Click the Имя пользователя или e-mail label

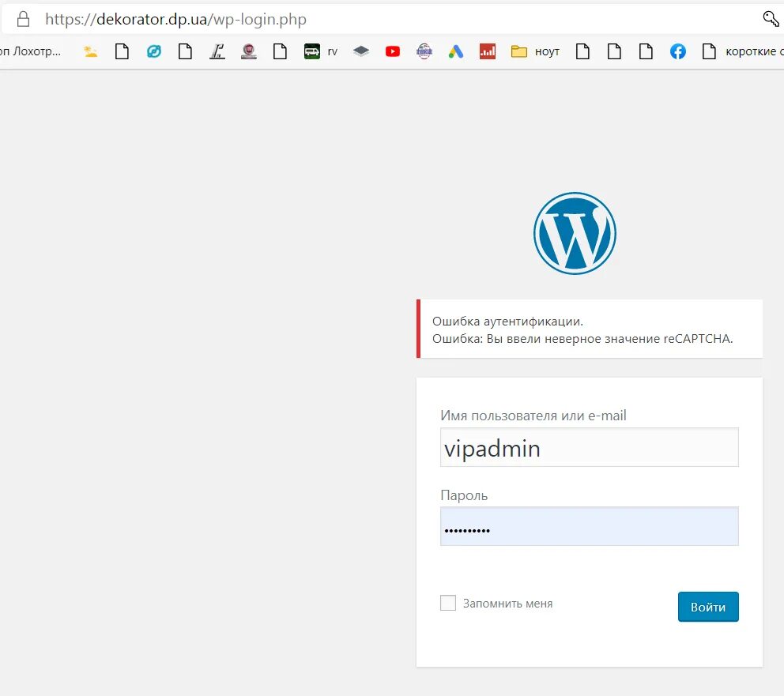(533, 416)
